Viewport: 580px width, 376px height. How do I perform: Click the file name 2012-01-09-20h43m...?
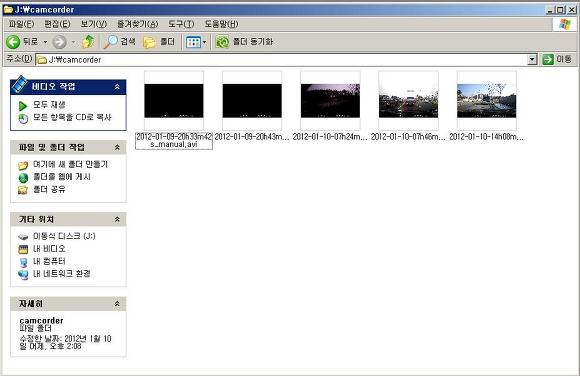click(x=252, y=137)
